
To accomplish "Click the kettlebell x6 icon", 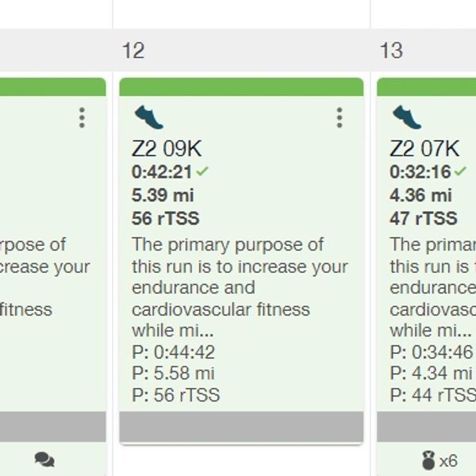I will click(x=439, y=459).
